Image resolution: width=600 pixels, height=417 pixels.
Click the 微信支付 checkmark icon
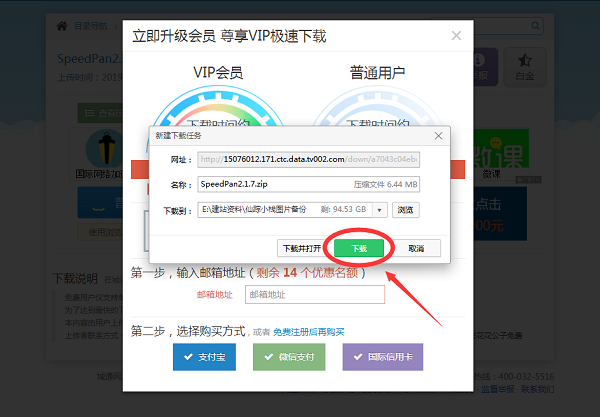[269, 357]
